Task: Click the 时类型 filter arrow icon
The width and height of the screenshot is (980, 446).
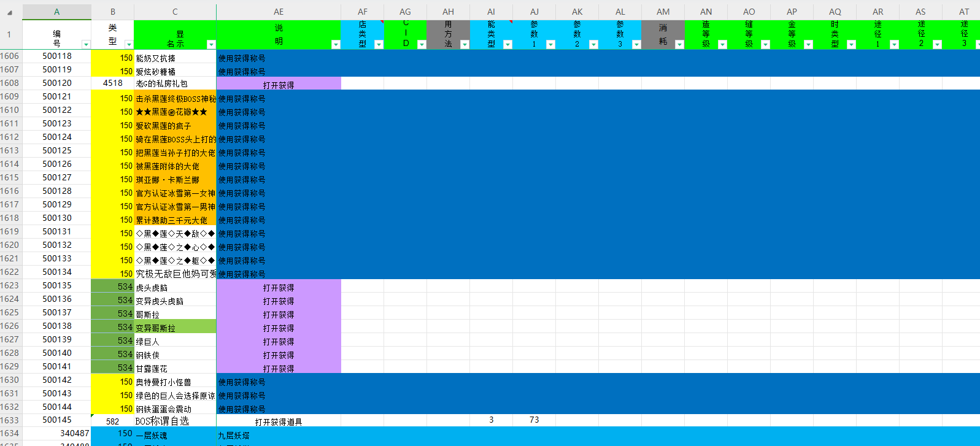Action: 851,44
